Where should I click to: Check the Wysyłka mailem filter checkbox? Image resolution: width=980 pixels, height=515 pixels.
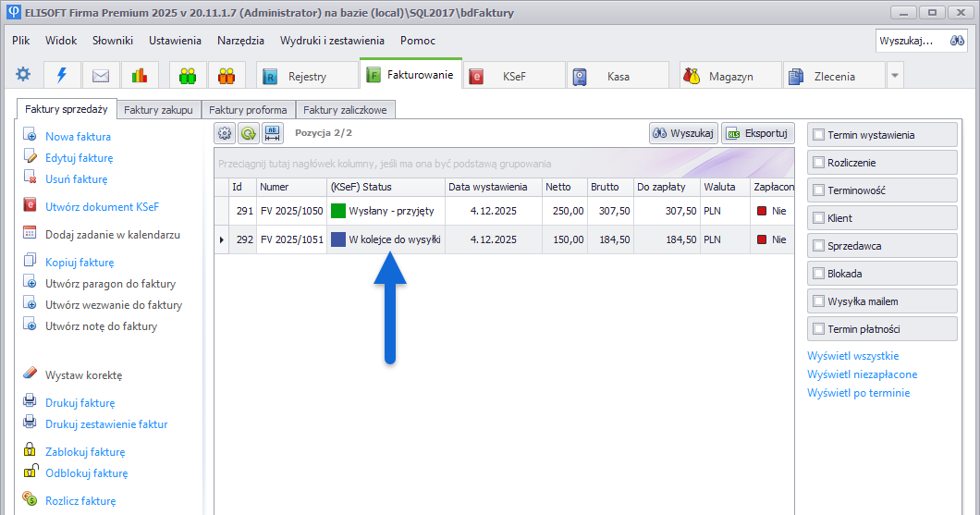(x=818, y=301)
